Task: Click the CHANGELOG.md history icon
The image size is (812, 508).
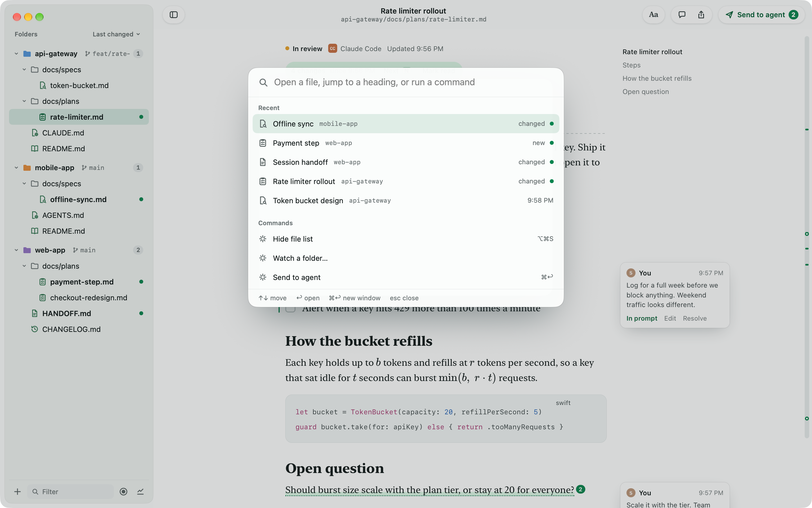Action: 35,329
